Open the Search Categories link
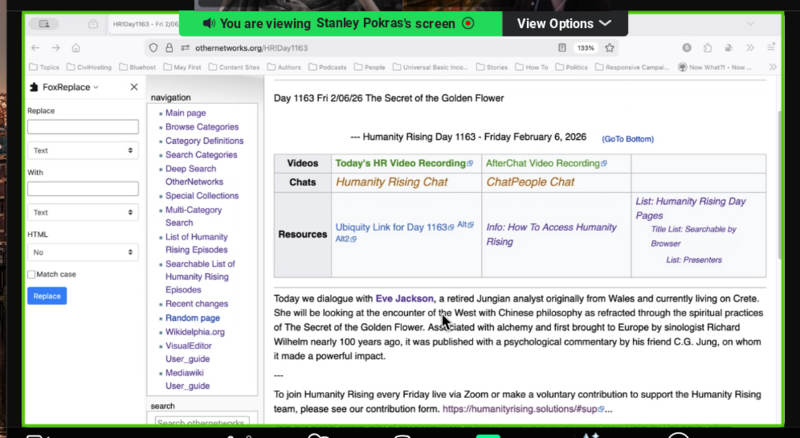Screen dimensions: 800x438 pyautogui.click(x=201, y=155)
